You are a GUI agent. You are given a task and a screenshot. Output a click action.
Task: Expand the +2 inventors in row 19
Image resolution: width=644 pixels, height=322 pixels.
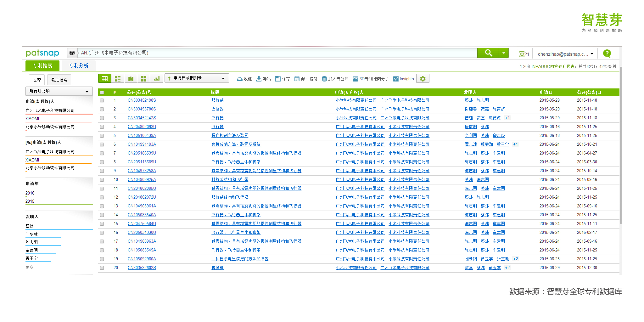[x=515, y=259]
